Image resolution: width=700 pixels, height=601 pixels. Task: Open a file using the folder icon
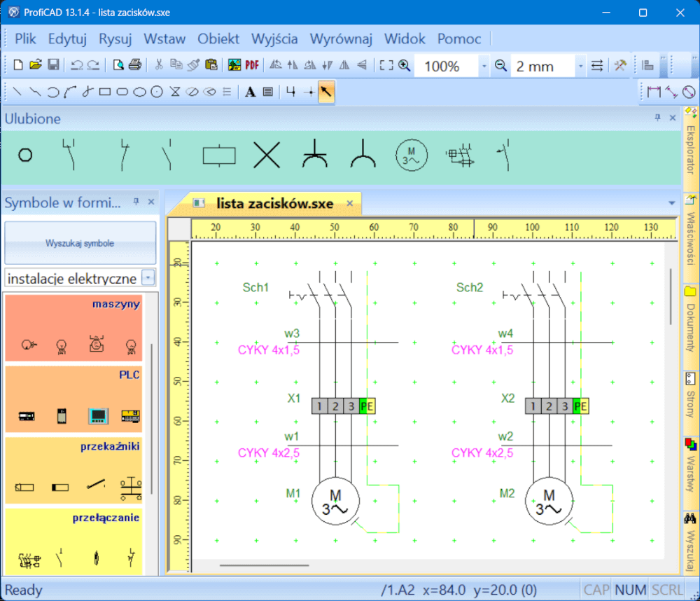point(36,65)
